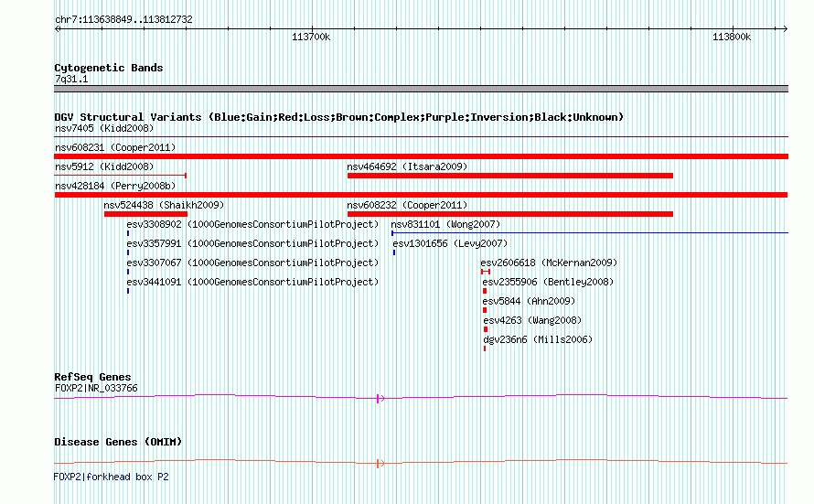The width and height of the screenshot is (814, 504).
Task: Select the nsv7405 thin purple inversion line
Action: [421, 137]
